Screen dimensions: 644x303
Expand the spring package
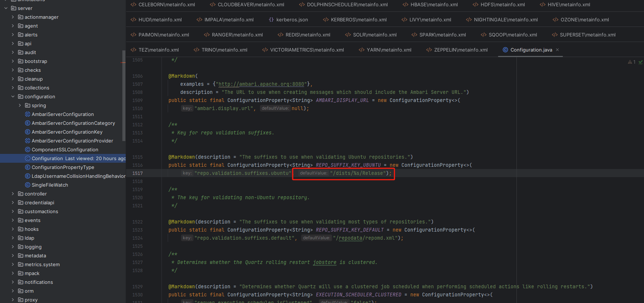(20, 105)
